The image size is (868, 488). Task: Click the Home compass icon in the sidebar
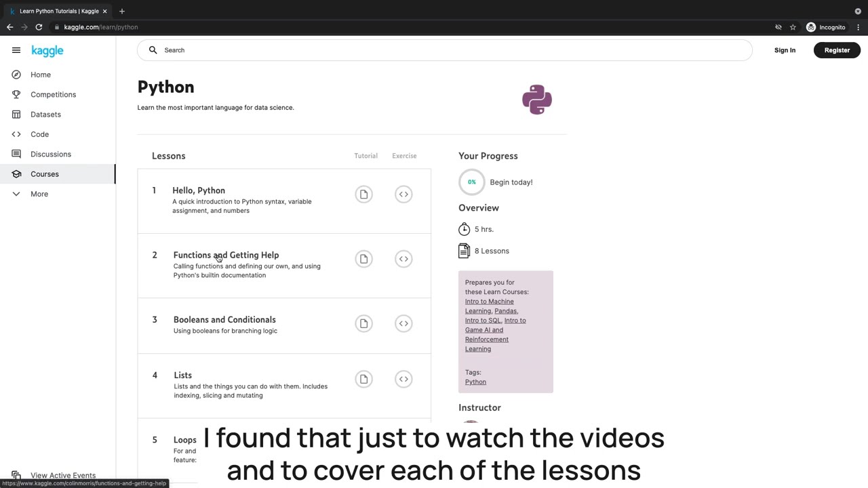16,75
